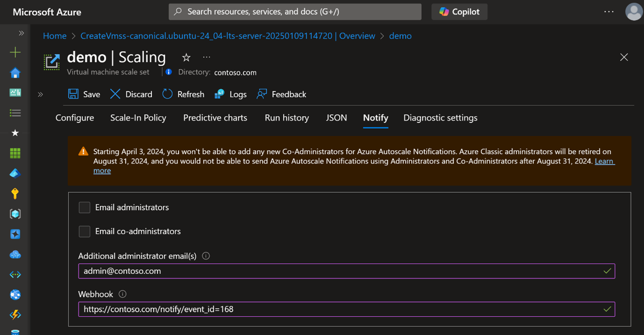Favorite the demo scaling page star
The height and width of the screenshot is (335, 644).
pos(186,57)
